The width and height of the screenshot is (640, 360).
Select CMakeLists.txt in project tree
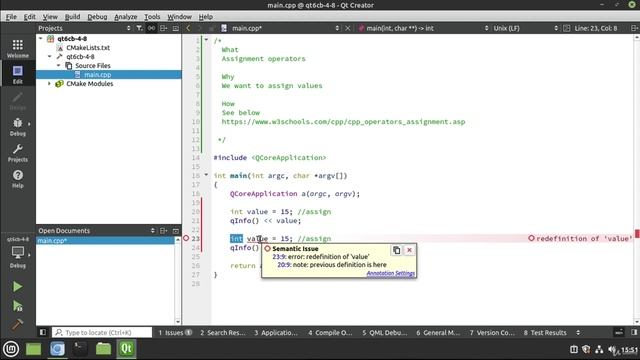(88, 47)
